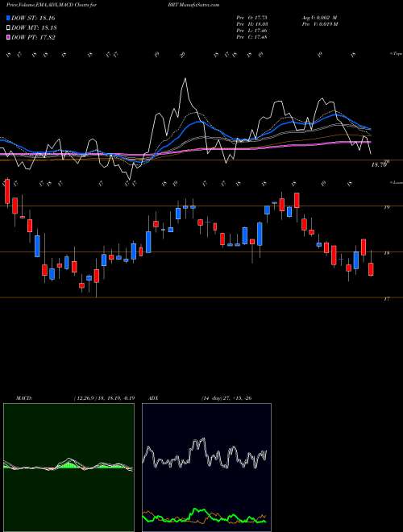
Task: Select the 'DOW PT: 17.82' legend text
Action: coord(33,38)
